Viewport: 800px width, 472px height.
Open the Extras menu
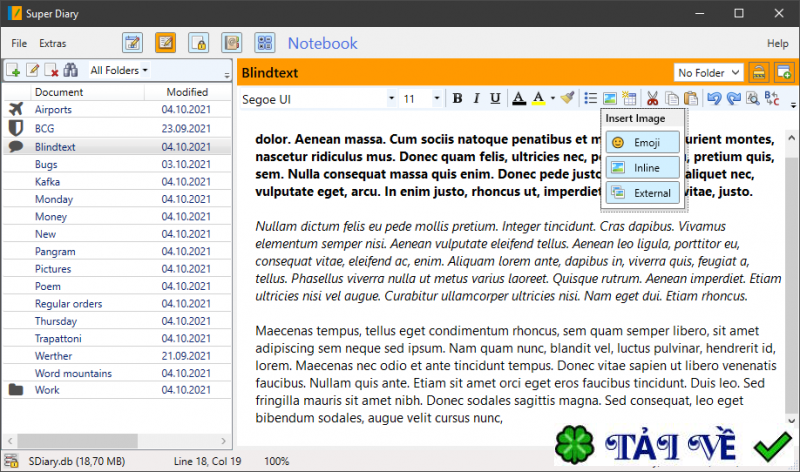[53, 43]
